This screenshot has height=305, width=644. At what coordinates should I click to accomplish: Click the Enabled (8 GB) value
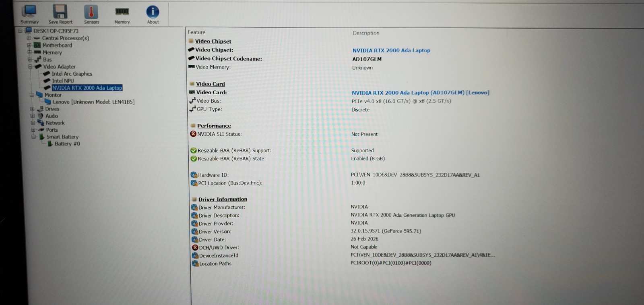[368, 159]
